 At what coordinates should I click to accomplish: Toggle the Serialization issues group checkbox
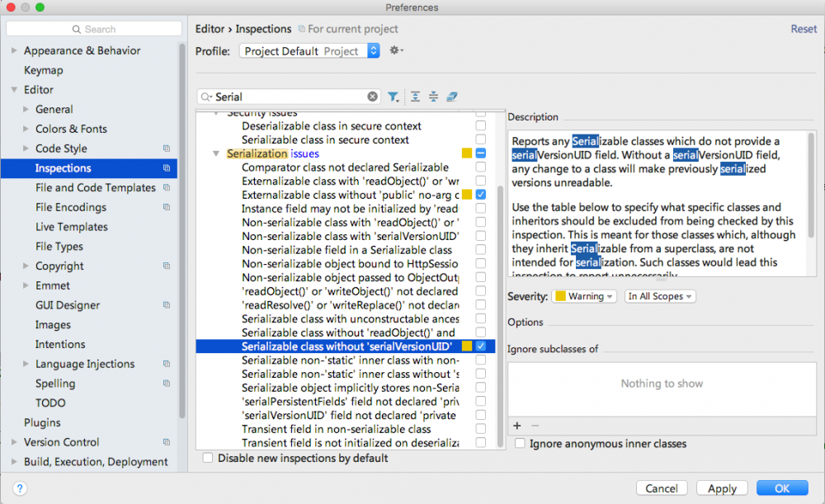point(481,153)
